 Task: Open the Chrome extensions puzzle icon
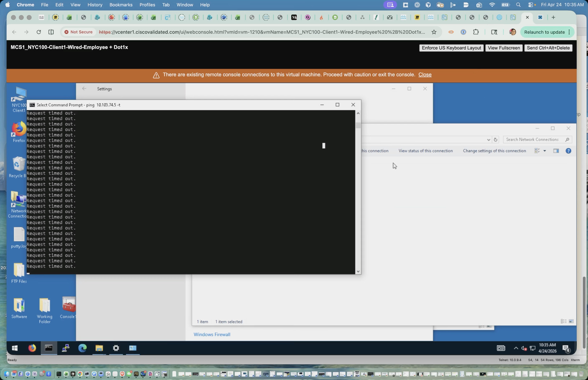click(x=476, y=32)
